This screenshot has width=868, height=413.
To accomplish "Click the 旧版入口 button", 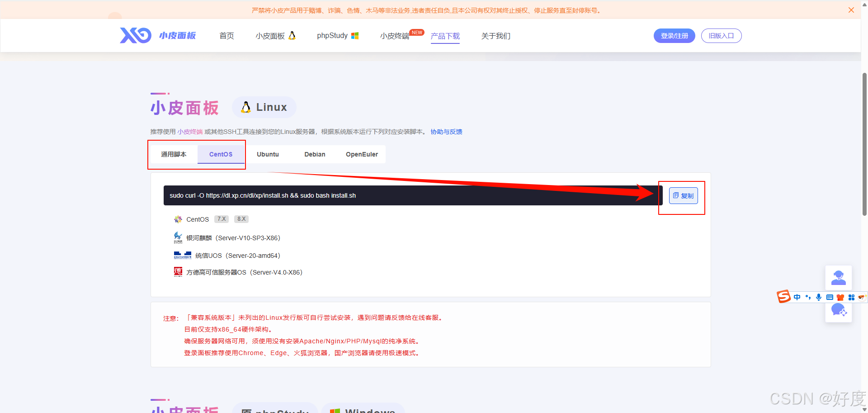I will tap(722, 36).
